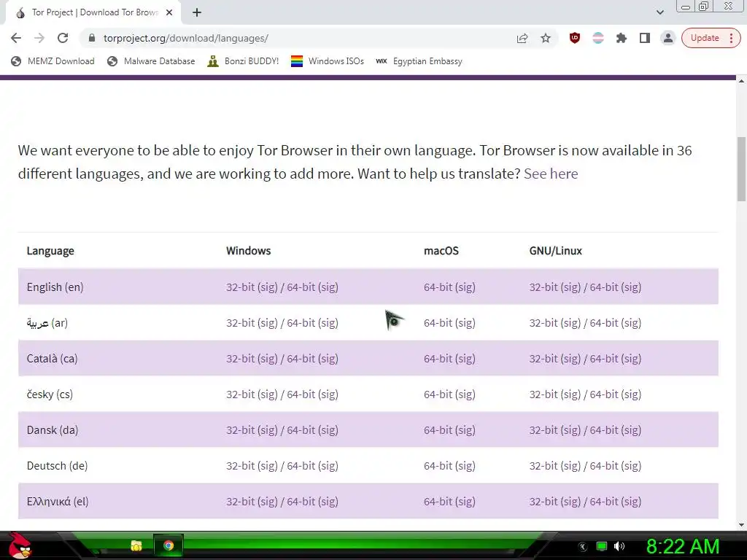This screenshot has width=747, height=560.
Task: Open the uBlock Origin extension
Action: (x=575, y=38)
